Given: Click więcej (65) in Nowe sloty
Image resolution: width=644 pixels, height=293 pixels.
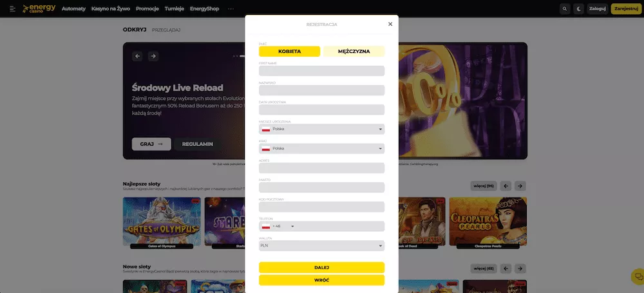Looking at the screenshot, I should click(484, 269).
